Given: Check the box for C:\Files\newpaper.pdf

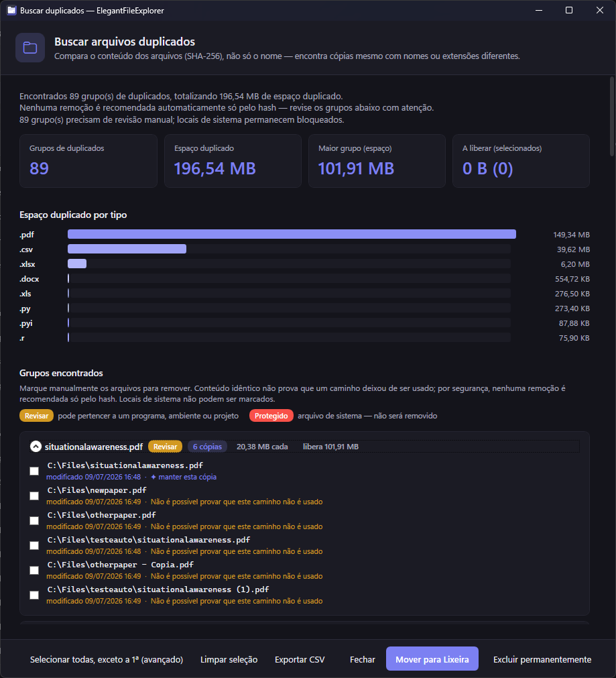Looking at the screenshot, I should 34,496.
